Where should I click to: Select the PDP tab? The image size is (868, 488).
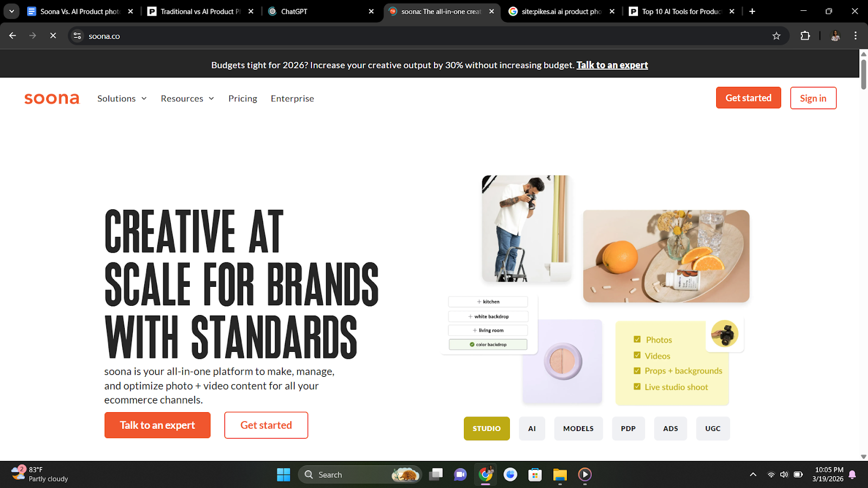(x=628, y=428)
